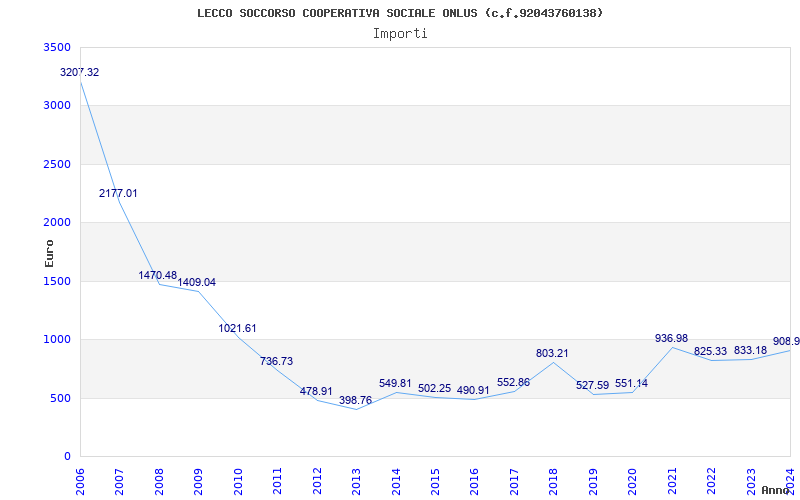This screenshot has height=500, width=800.
Task: Click the 551.14 data label
Action: pos(631,383)
